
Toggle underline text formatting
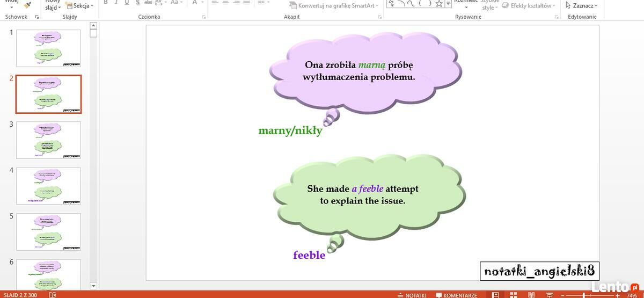click(127, 3)
